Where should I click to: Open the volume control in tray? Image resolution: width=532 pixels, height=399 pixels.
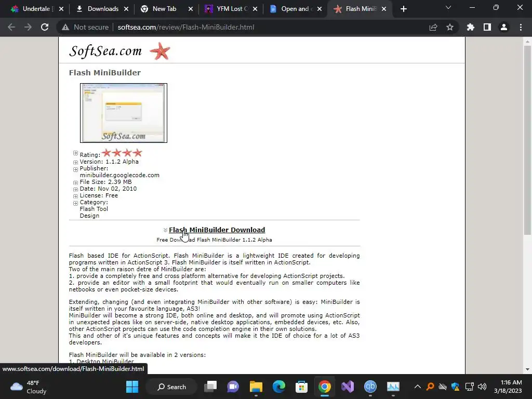click(x=482, y=387)
